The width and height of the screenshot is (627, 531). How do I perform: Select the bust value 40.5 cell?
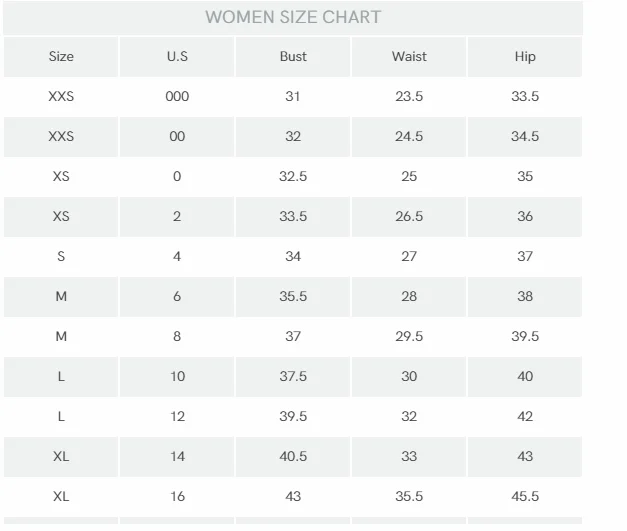[293, 457]
